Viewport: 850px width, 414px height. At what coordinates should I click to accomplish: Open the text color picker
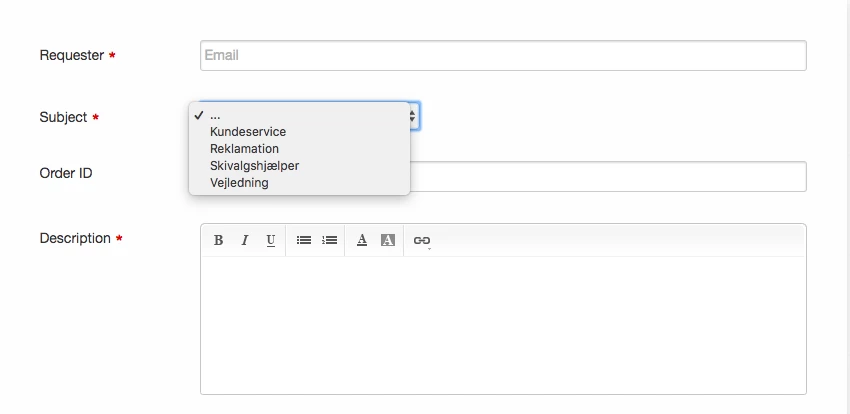pos(362,240)
